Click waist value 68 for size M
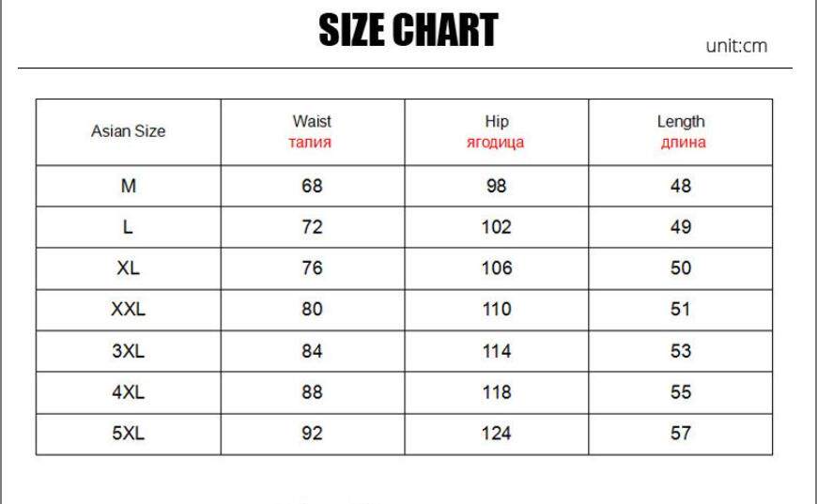This screenshot has height=504, width=817. tap(312, 186)
